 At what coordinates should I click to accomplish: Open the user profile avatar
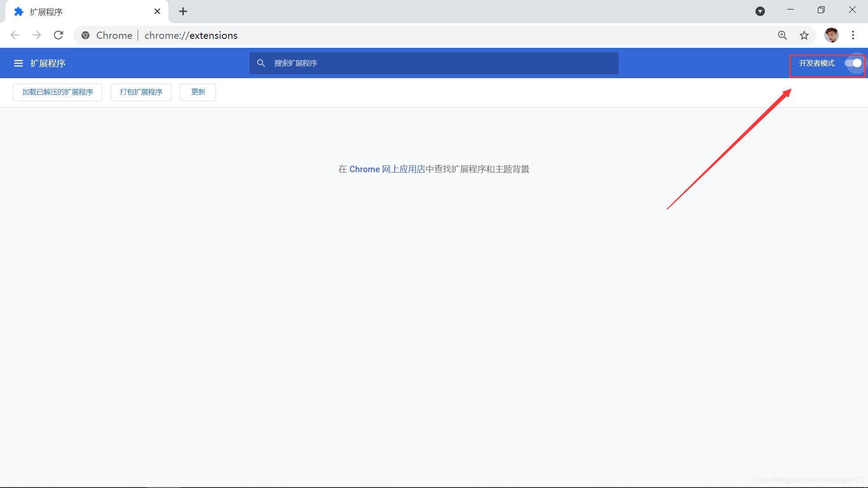(831, 35)
